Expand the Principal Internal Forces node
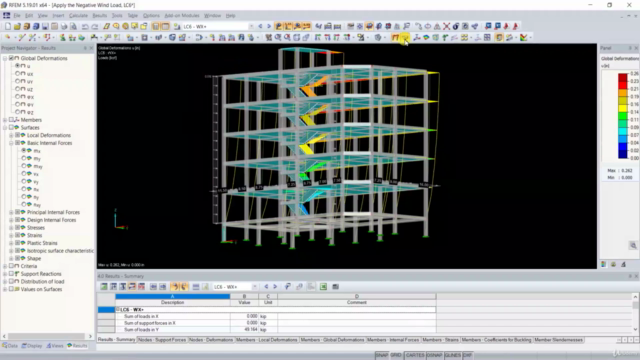 11,212
